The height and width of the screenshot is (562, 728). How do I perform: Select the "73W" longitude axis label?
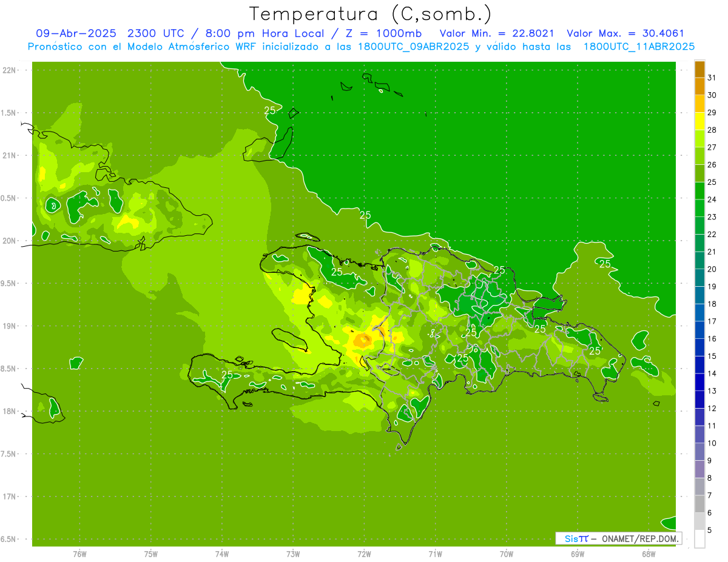293,554
